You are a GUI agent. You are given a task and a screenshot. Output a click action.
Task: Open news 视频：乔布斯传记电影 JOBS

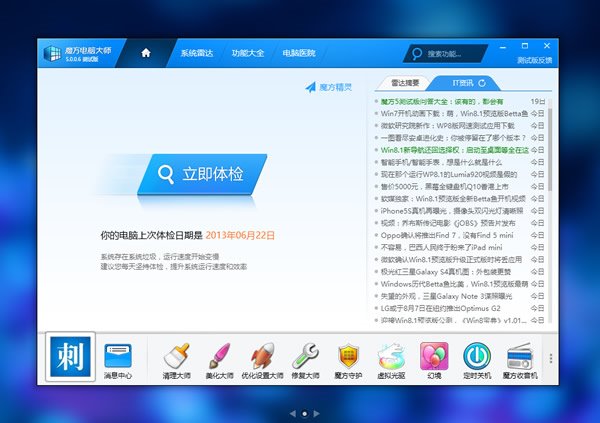pos(448,223)
